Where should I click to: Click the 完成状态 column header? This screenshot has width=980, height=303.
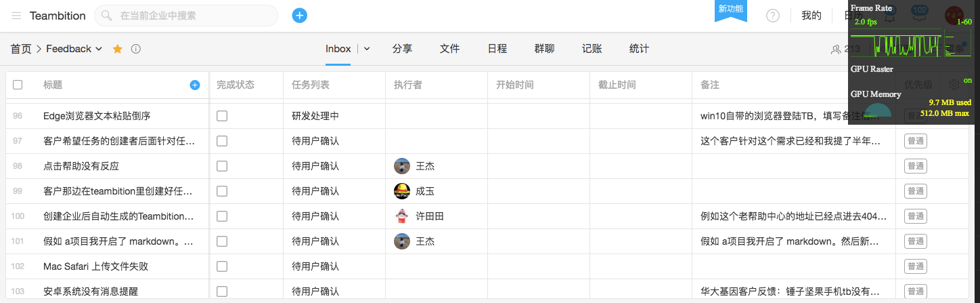(x=236, y=85)
